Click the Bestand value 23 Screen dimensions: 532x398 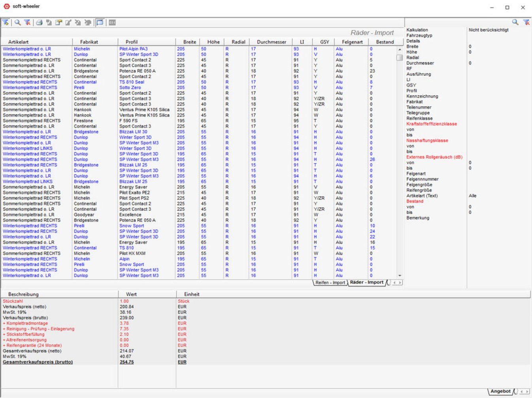click(372, 71)
